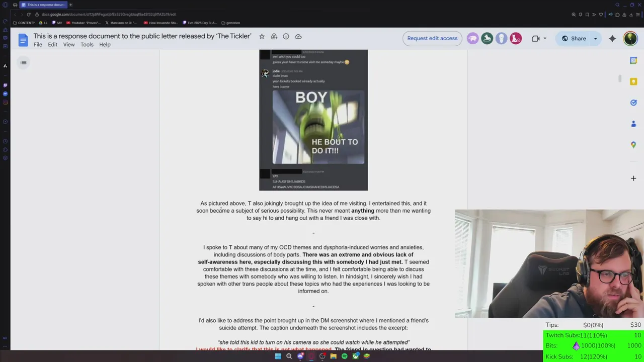
Task: Click the browser address bar URL
Action: click(109, 15)
